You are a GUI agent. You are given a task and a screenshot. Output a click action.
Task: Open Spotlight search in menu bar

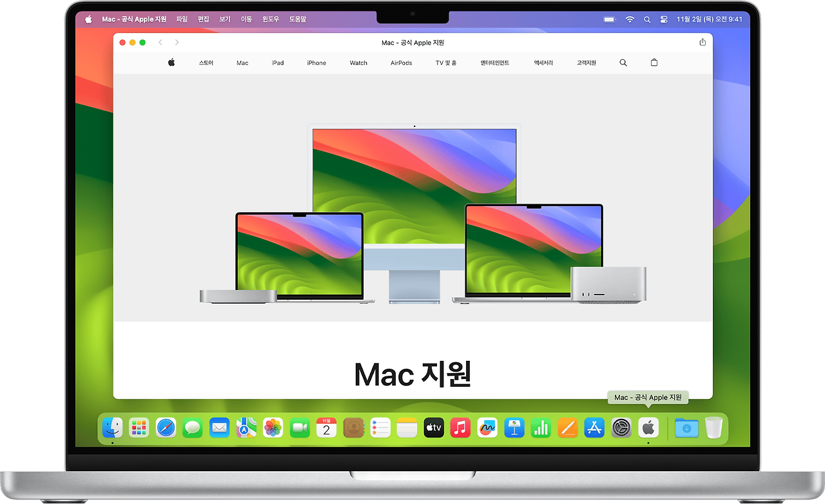[647, 19]
